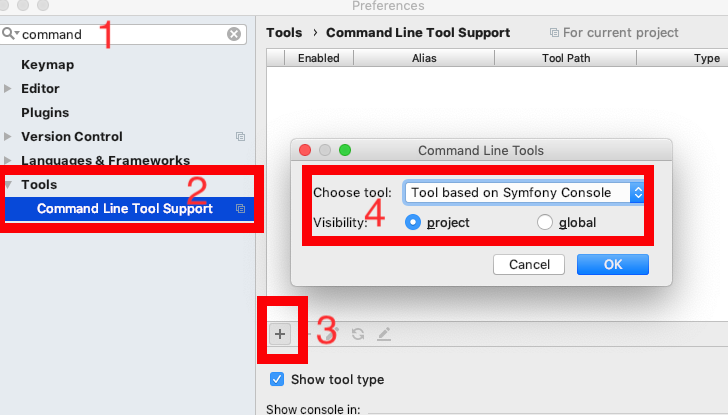Expand the Version Control section
The image size is (728, 415).
(7, 136)
